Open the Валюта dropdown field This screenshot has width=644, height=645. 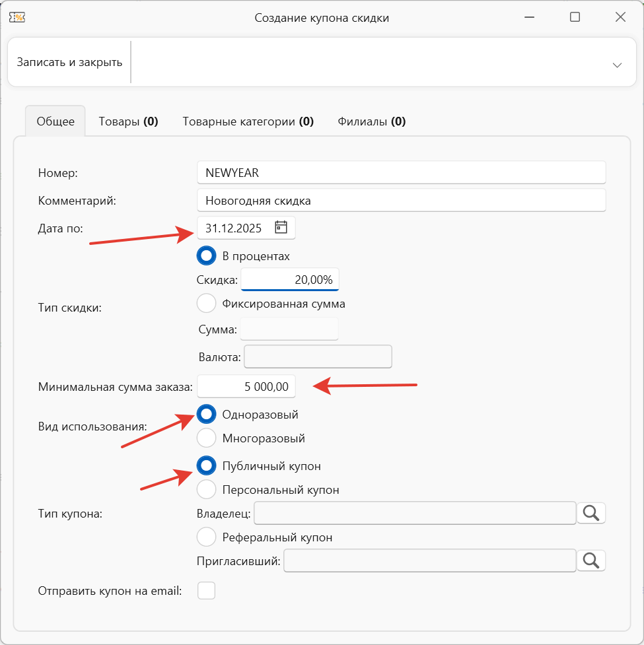(318, 356)
